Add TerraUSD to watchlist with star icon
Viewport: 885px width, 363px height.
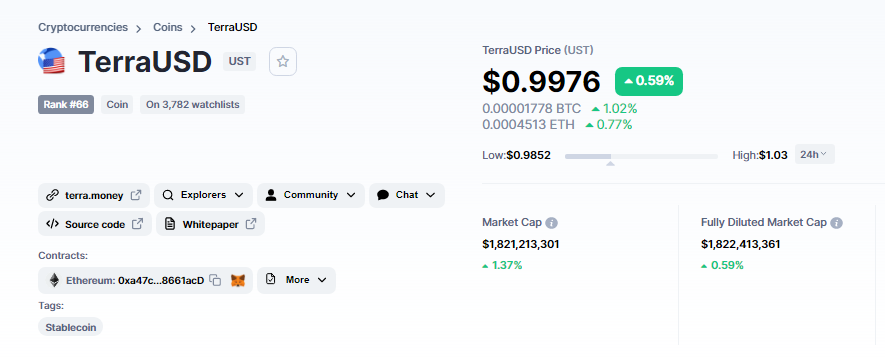click(x=283, y=62)
